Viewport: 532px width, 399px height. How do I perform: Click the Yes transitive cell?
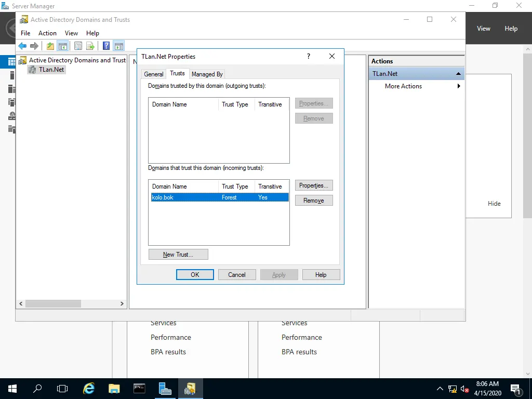pyautogui.click(x=262, y=197)
